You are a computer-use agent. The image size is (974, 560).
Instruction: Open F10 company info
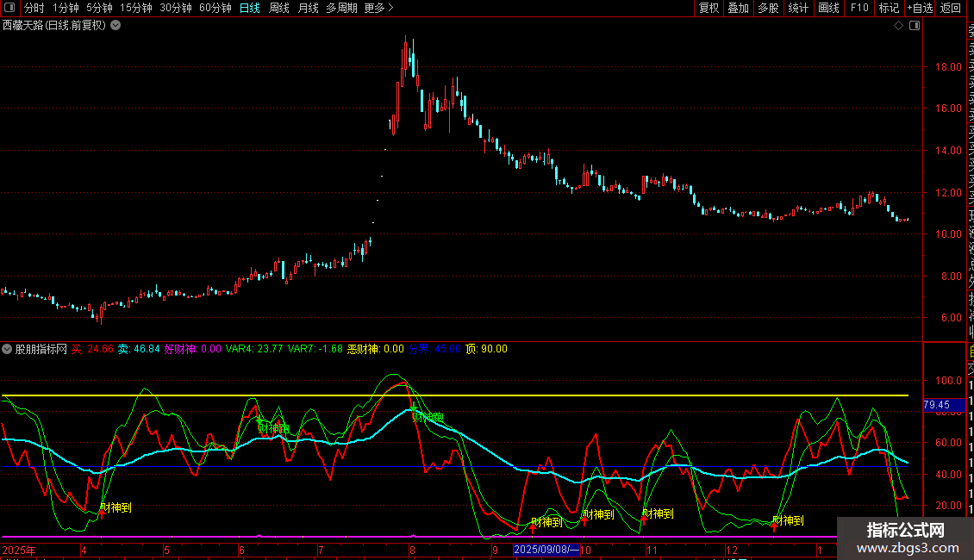pos(859,8)
